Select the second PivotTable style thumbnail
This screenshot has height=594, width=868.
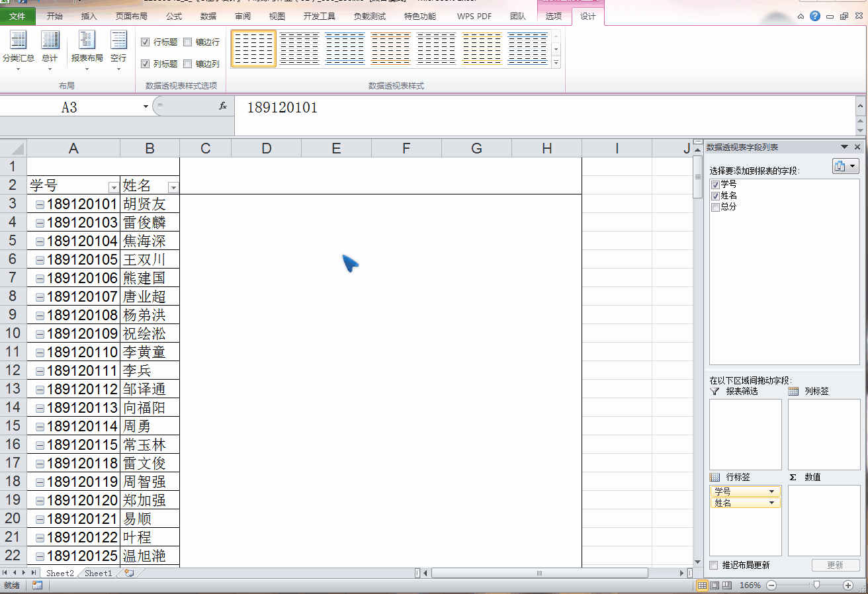[299, 48]
